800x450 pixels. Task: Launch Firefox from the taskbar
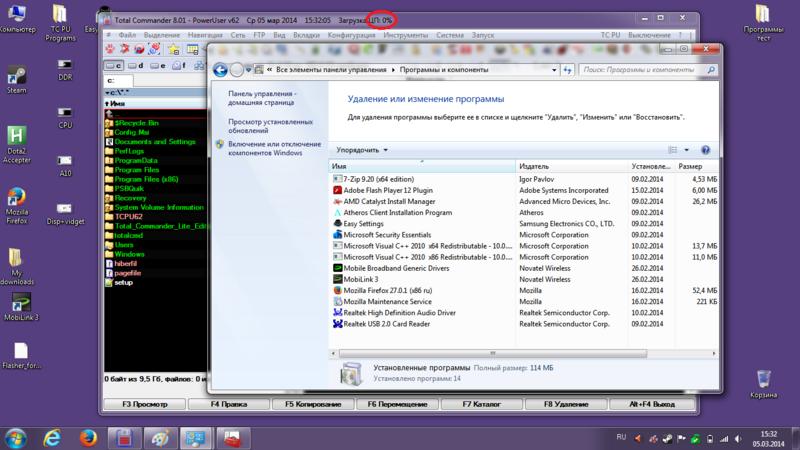[x=88, y=438]
